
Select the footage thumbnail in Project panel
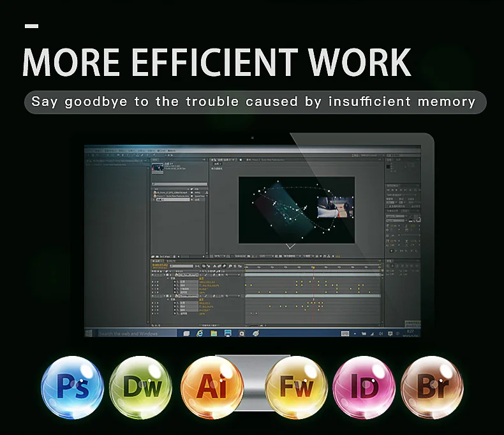(x=158, y=168)
